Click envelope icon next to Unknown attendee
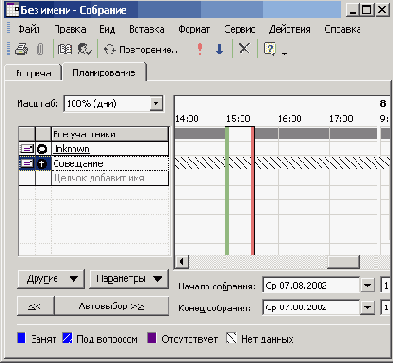Screen dimensions: 393x363 [27, 149]
